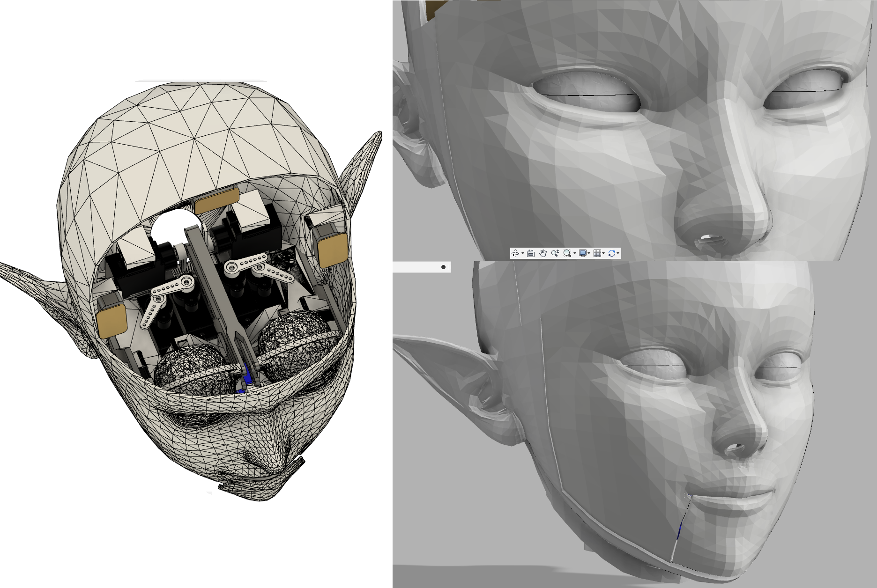877x588 pixels.
Task: Click the panel's vertical resize grip
Action: (449, 267)
